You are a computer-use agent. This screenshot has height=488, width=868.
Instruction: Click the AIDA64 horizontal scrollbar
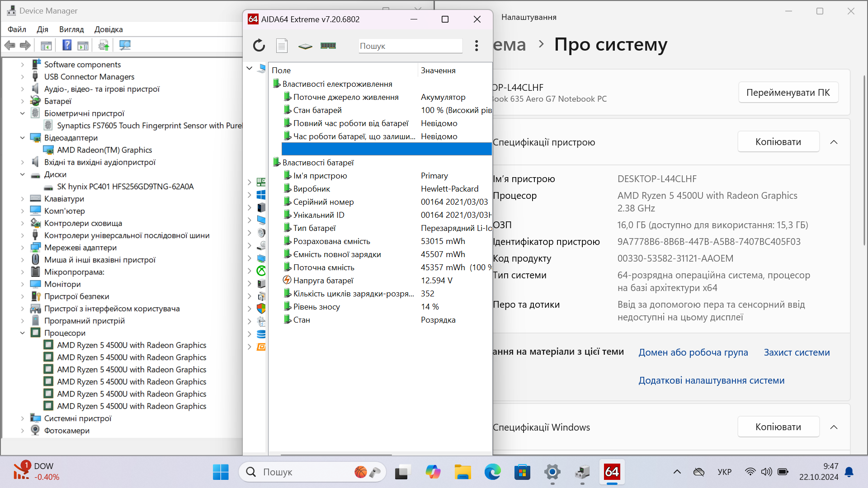click(x=336, y=454)
